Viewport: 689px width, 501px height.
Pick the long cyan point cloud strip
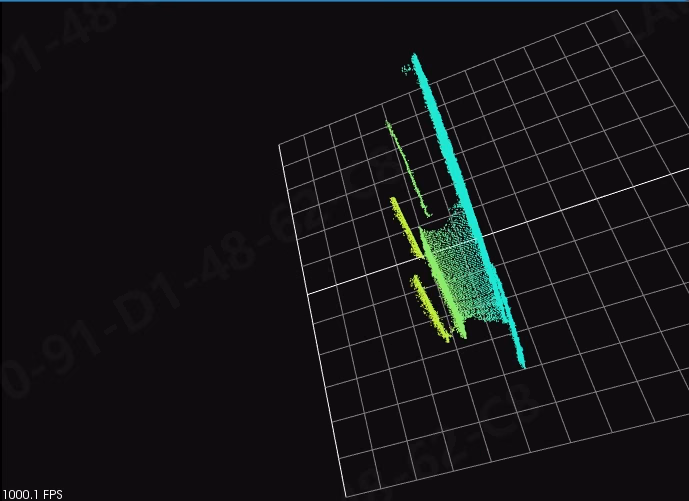tap(468, 211)
